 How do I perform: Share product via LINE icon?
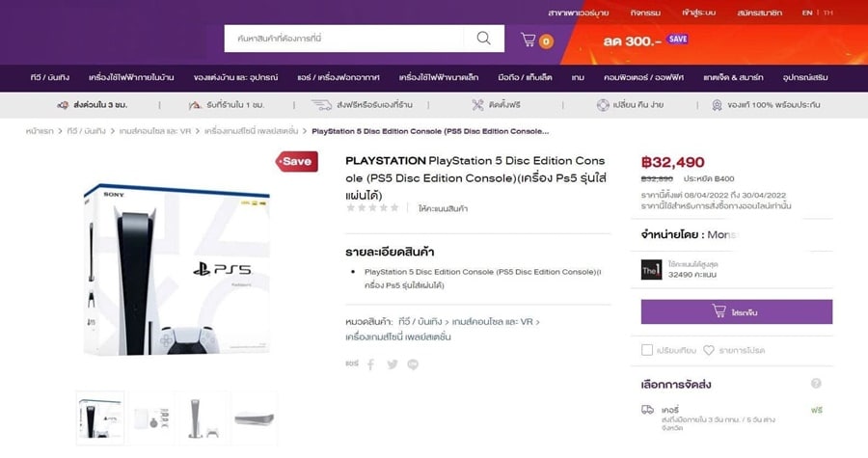(x=413, y=364)
